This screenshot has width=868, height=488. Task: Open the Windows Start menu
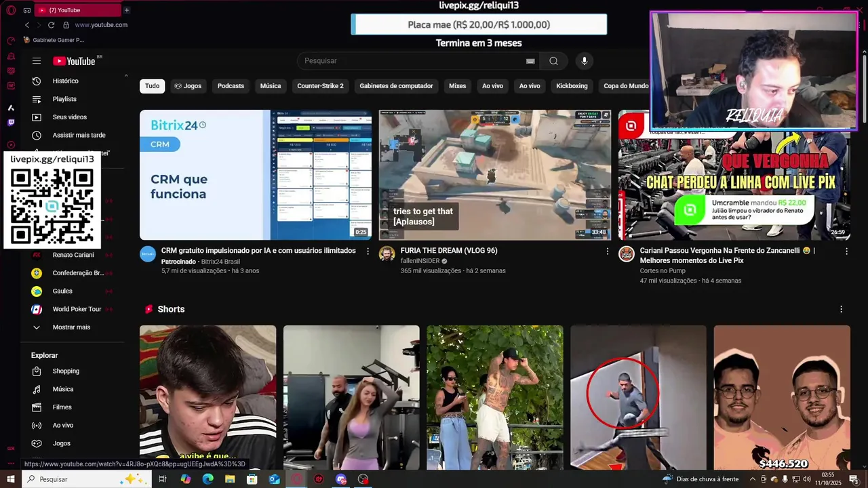[x=11, y=479]
